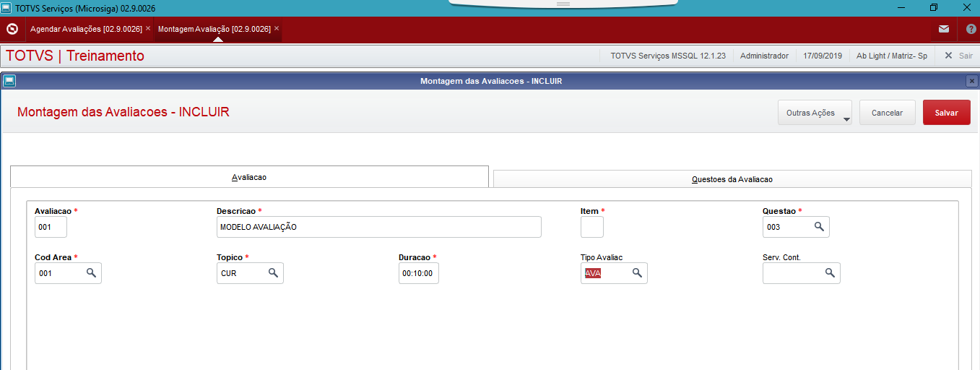Click the Questao field search magnifier
This screenshot has width=980, height=370.
tap(819, 227)
